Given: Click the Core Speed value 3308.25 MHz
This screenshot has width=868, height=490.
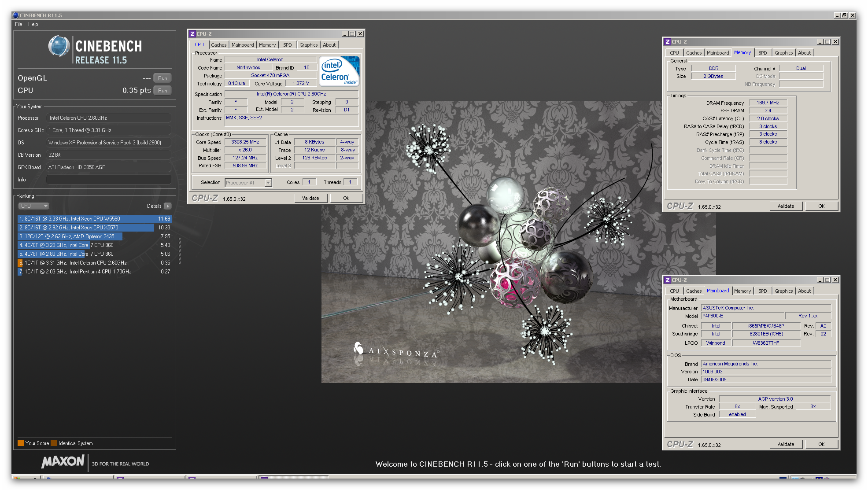Looking at the screenshot, I should [x=245, y=142].
